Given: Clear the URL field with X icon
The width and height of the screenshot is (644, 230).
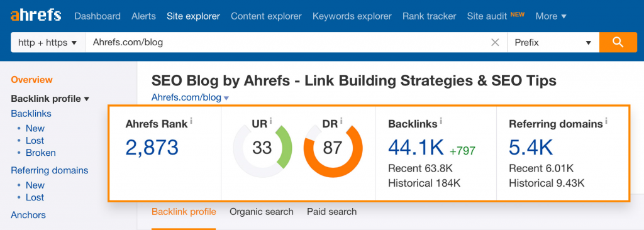Looking at the screenshot, I should point(496,42).
